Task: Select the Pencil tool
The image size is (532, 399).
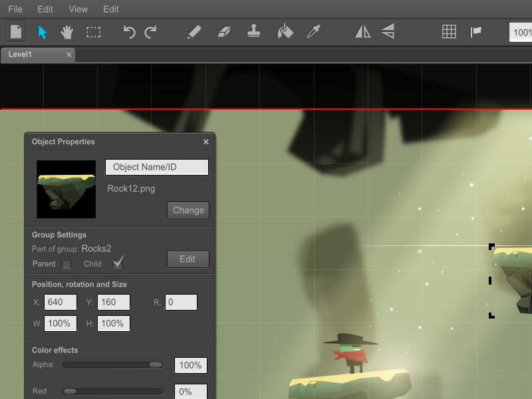Action: coord(194,31)
